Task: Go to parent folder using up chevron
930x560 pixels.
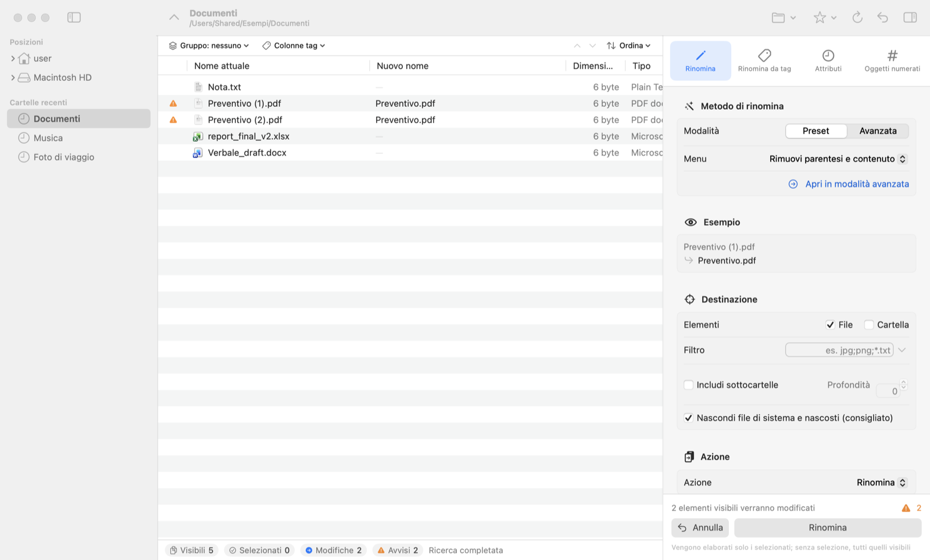Action: click(x=174, y=17)
